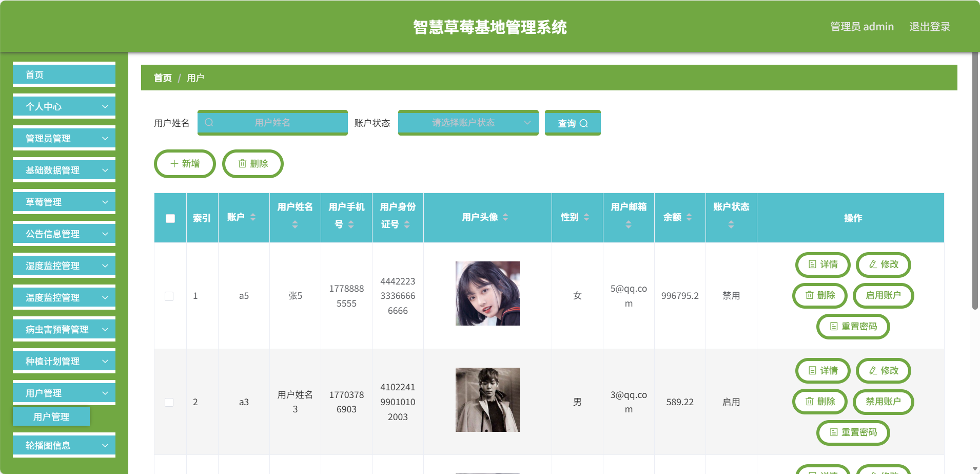Expand 个人中心 sidebar menu
The image size is (980, 474).
point(64,106)
